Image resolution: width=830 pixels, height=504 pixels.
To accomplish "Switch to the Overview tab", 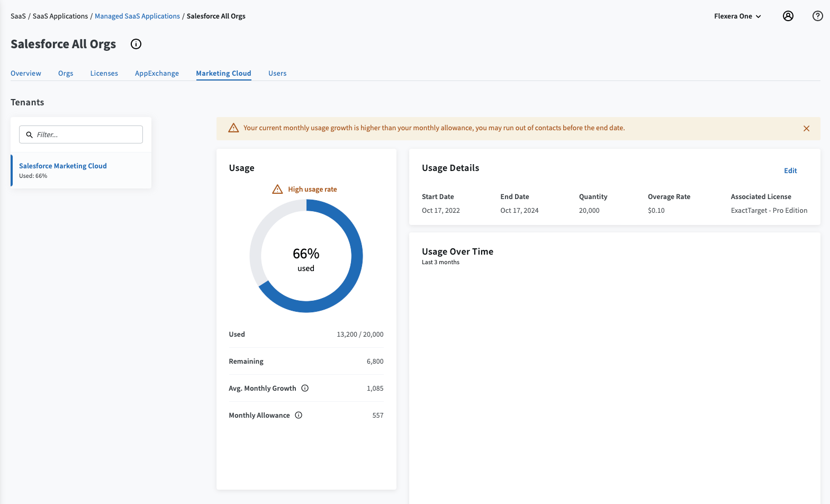I will click(x=26, y=74).
